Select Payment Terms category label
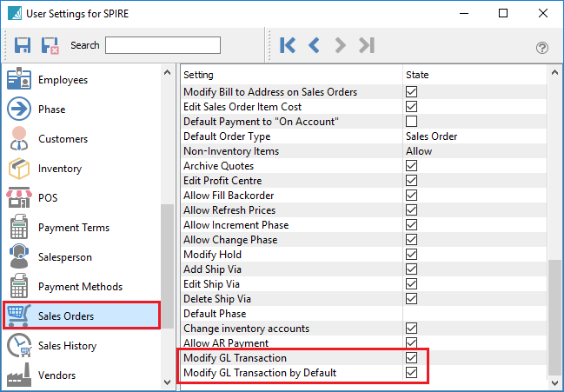 (74, 228)
